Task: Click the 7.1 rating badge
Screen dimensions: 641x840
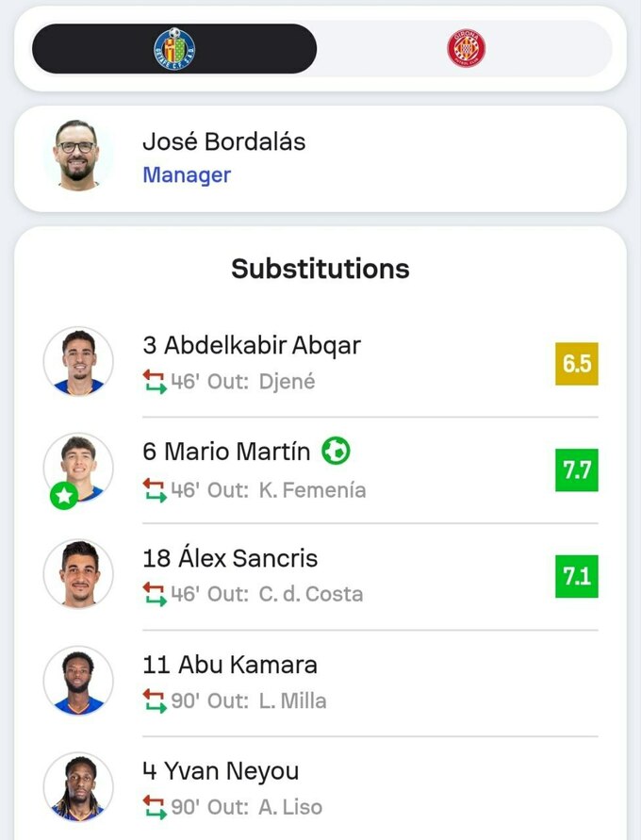Action: (x=577, y=576)
